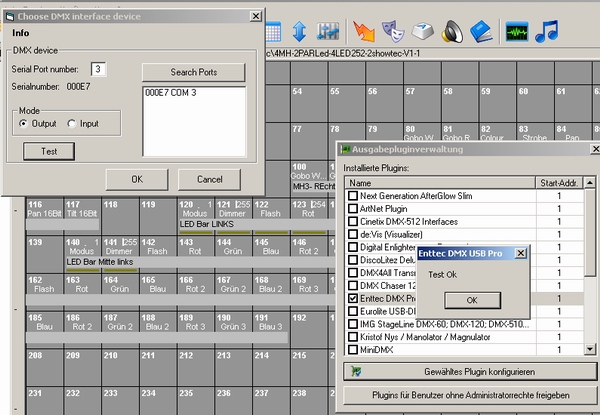Click the Search Ports button
600x415 pixels.
pyautogui.click(x=194, y=72)
